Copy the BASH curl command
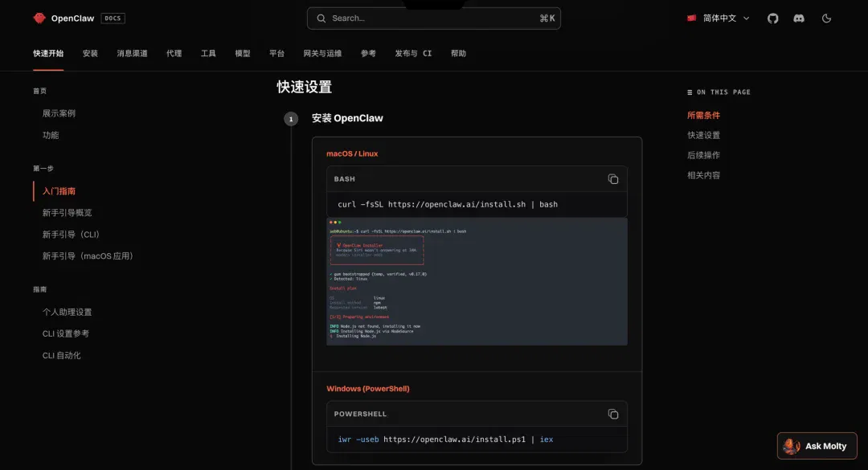 click(x=612, y=179)
